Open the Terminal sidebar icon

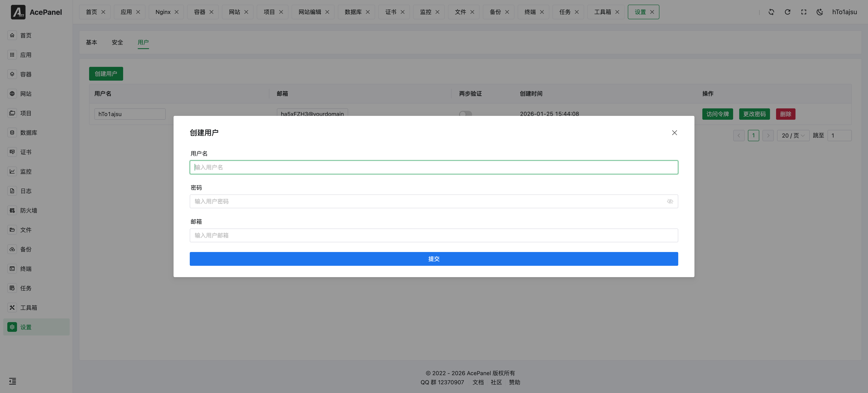click(12, 269)
